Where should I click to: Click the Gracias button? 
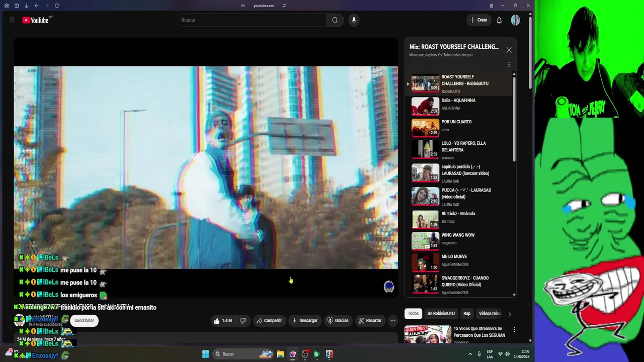(x=338, y=321)
